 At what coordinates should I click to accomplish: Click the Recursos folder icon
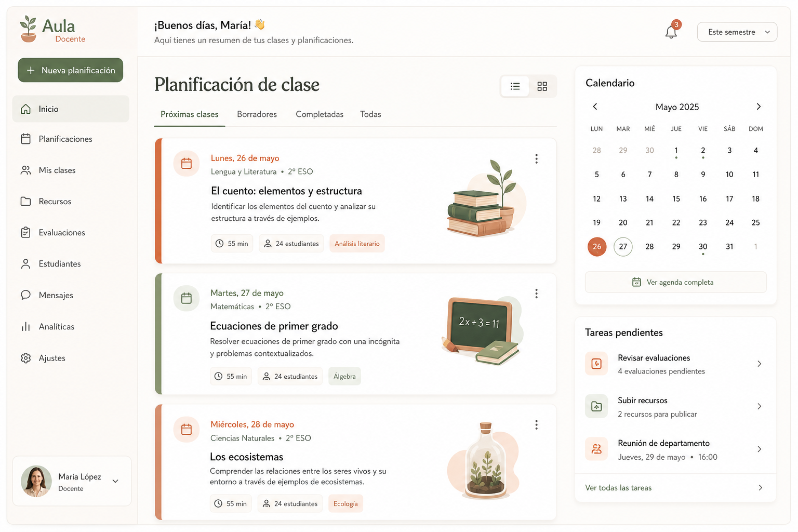pyautogui.click(x=25, y=202)
